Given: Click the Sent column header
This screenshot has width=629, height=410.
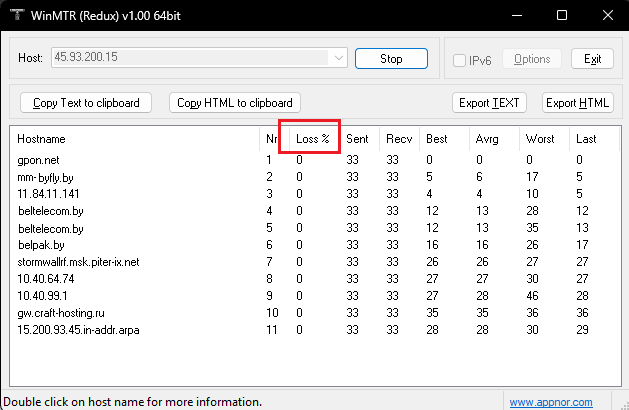Looking at the screenshot, I should tap(357, 139).
